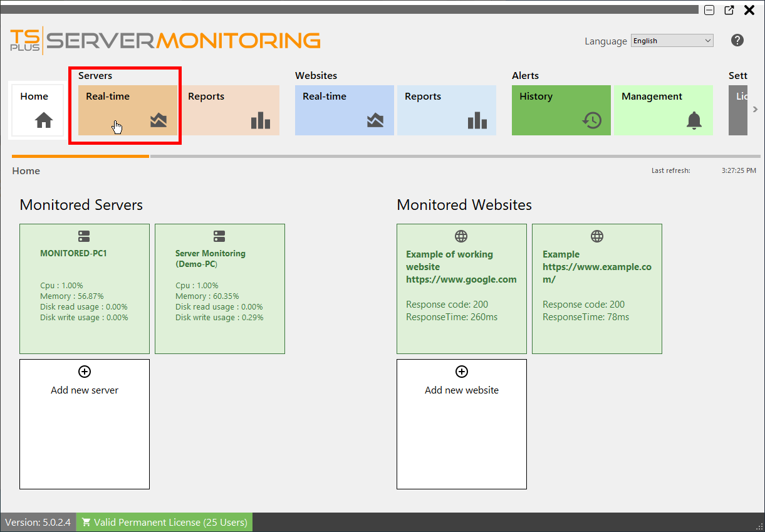Viewport: 765px width, 532px height.
Task: Click the server icon on MONITORED-PC1 tile
Action: [84, 236]
